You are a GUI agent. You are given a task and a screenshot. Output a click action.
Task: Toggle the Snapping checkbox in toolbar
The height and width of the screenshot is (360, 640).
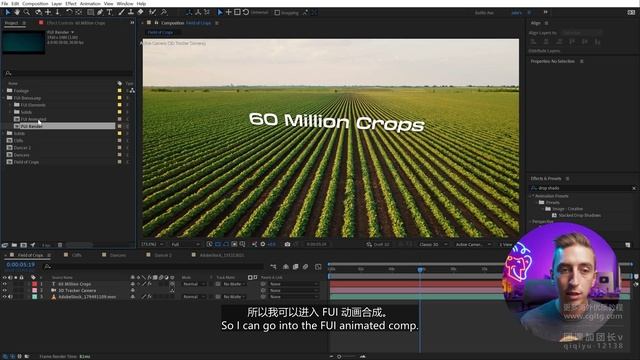pyautogui.click(x=278, y=13)
